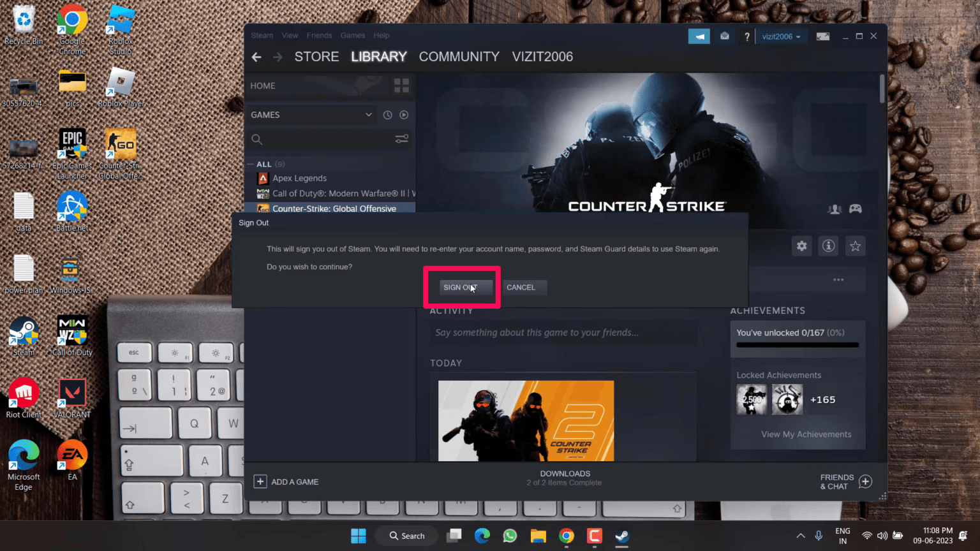Open Steam help question mark icon
Screen dimensions: 980x551
pos(747,37)
